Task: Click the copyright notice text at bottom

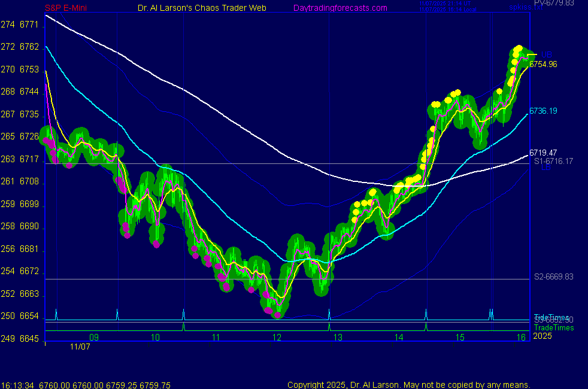Action: tap(408, 385)
